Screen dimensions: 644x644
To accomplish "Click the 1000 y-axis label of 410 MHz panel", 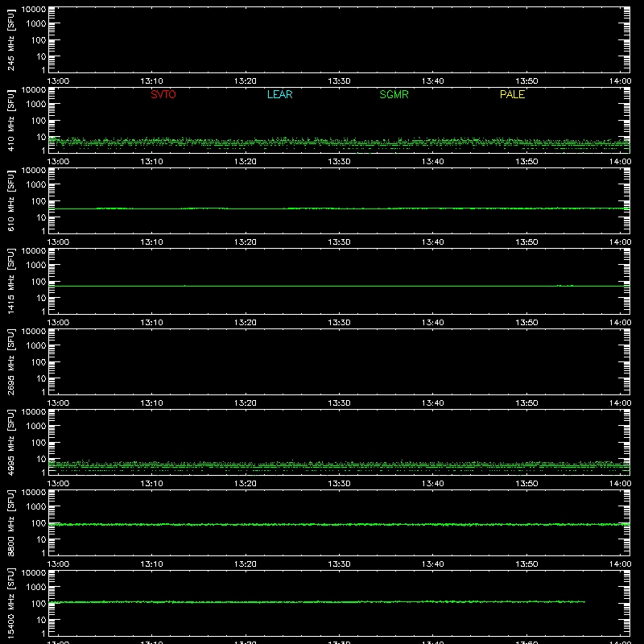I will [36, 105].
